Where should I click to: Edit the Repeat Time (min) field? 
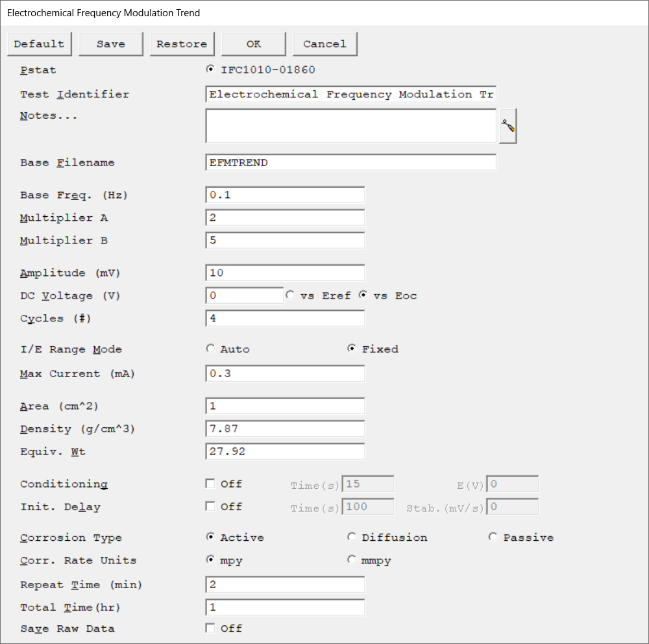coord(285,584)
